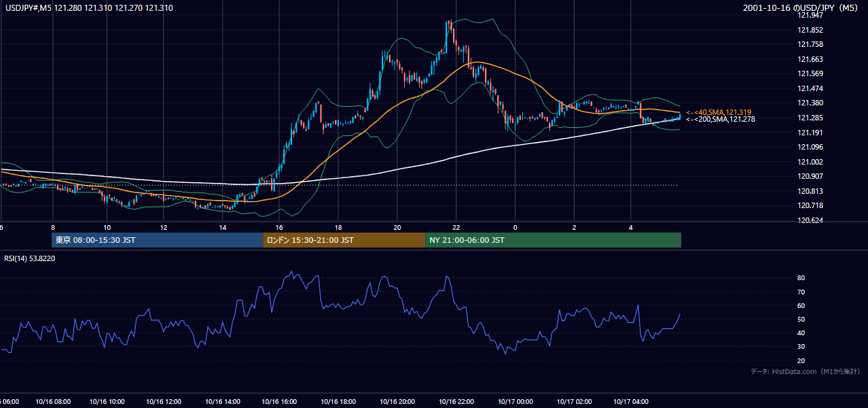Click the Tokyo session bar 東京 08:00-15:30 JST
This screenshot has width=868, height=408.
click(158, 240)
